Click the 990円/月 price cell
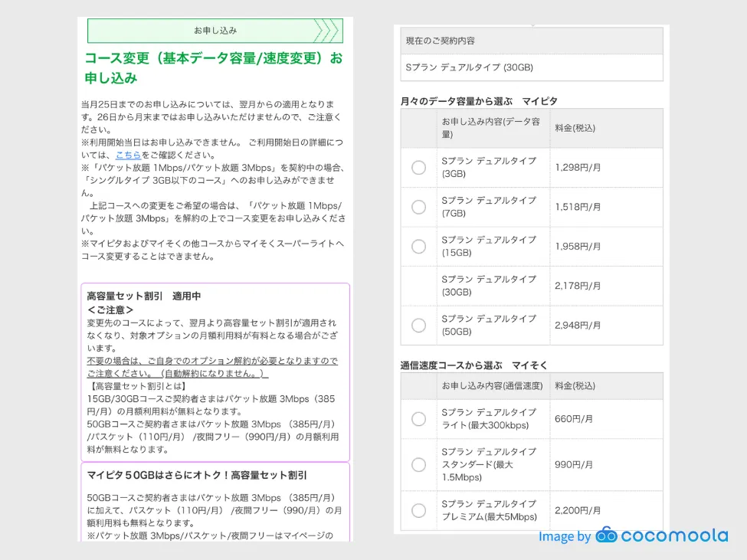The width and height of the screenshot is (747, 560). (606, 464)
